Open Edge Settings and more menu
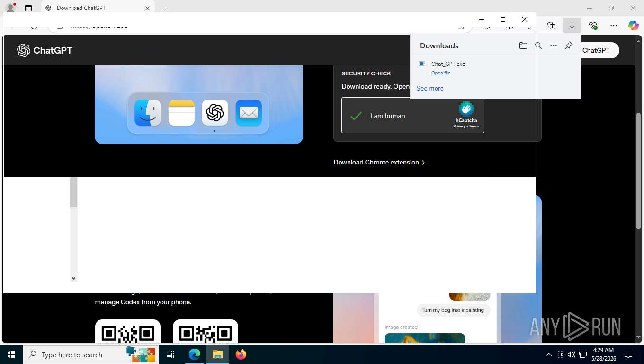Screen dimensions: 644x364 (x=614, y=26)
